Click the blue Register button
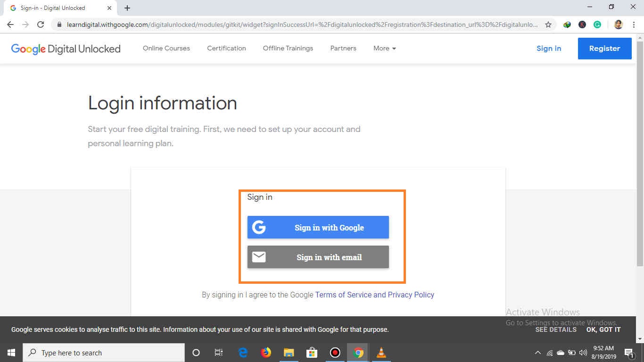Image resolution: width=644 pixels, height=362 pixels. [x=604, y=49]
